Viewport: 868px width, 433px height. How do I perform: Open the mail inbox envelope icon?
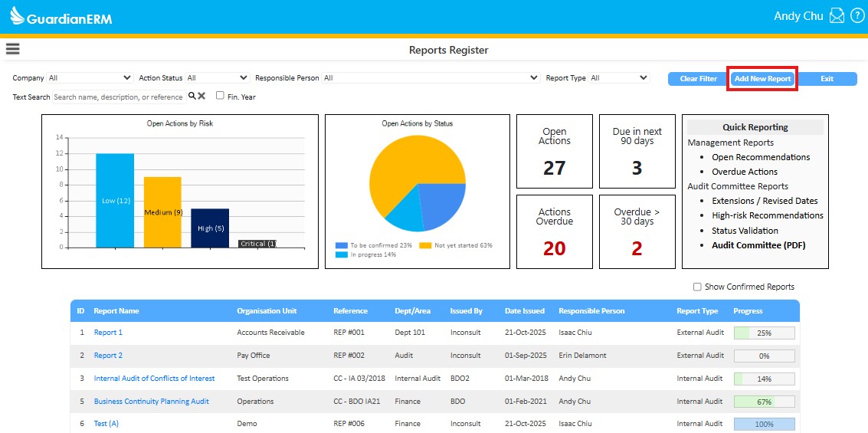(837, 16)
